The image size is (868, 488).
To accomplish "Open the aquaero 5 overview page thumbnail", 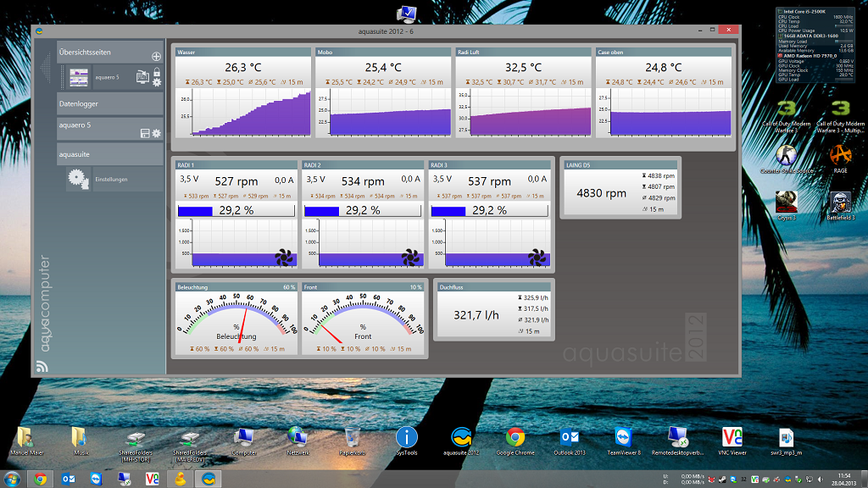I will pos(79,77).
